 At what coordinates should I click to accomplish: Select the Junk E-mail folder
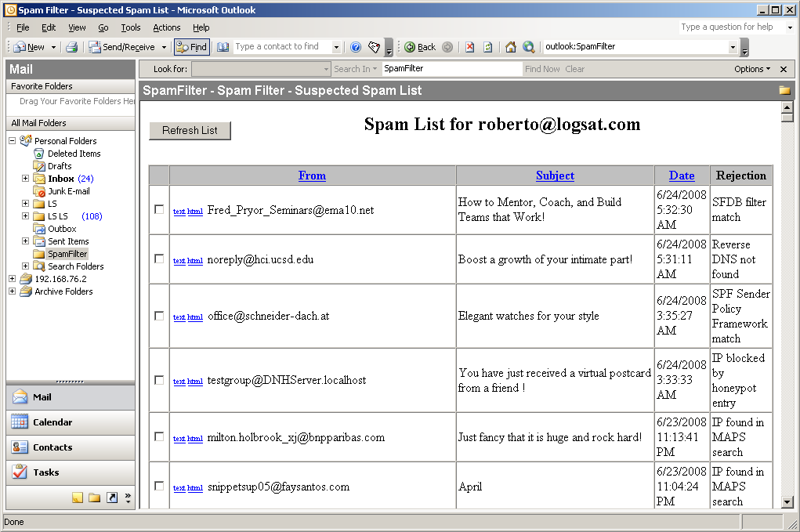(68, 190)
